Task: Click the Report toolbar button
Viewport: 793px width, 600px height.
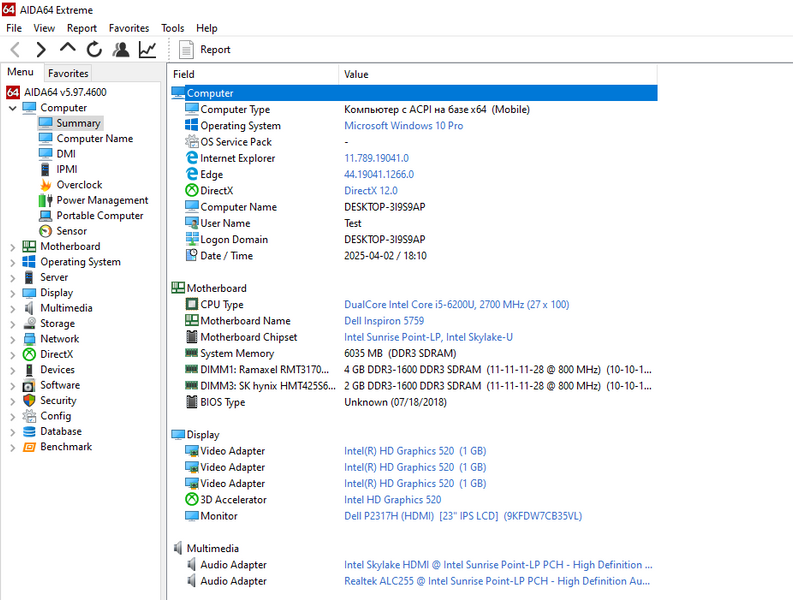Action: pos(205,50)
